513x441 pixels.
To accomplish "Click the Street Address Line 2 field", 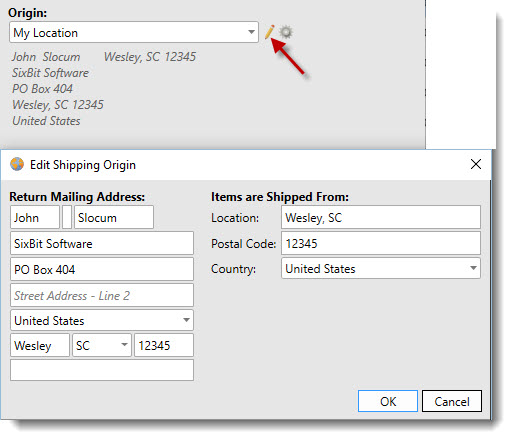I will point(102,295).
